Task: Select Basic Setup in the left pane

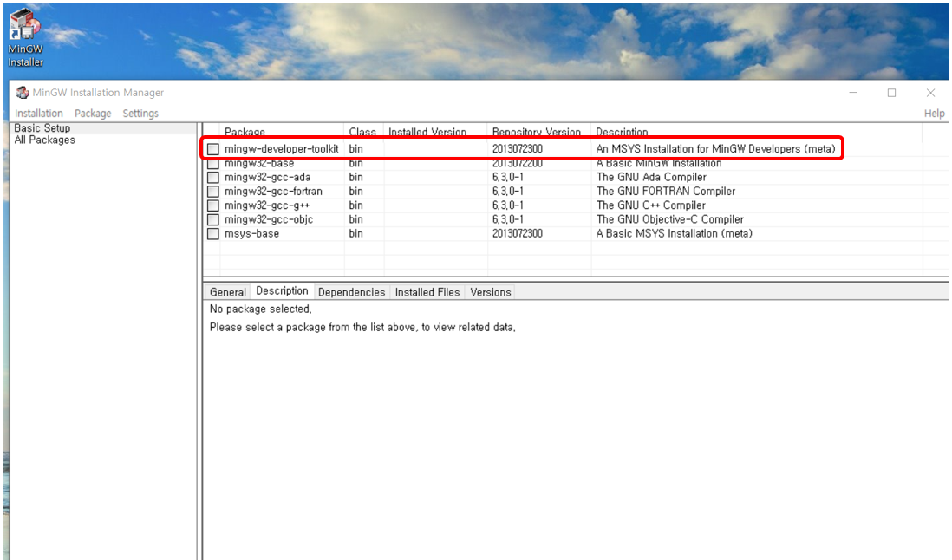Action: tap(42, 128)
